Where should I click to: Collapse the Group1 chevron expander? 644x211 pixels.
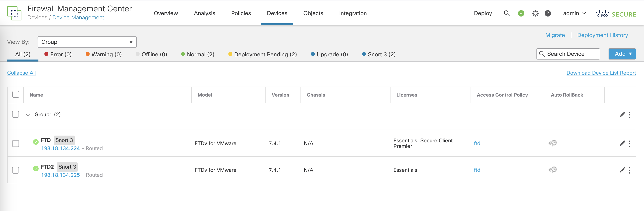(x=28, y=115)
